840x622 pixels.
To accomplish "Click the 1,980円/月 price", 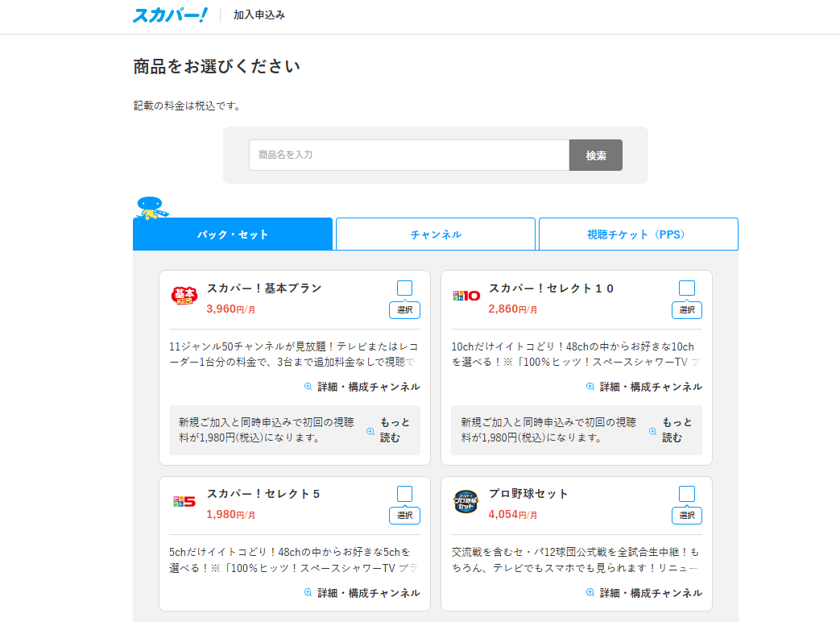I will (231, 514).
